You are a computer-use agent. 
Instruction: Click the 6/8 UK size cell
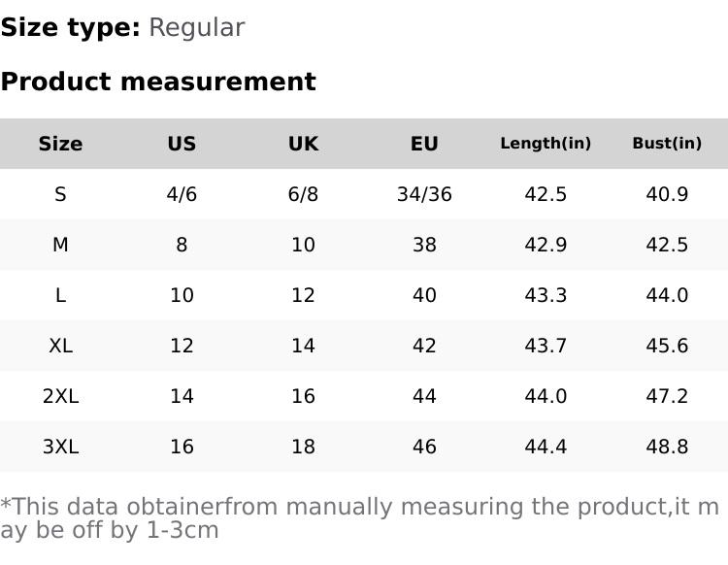click(303, 194)
